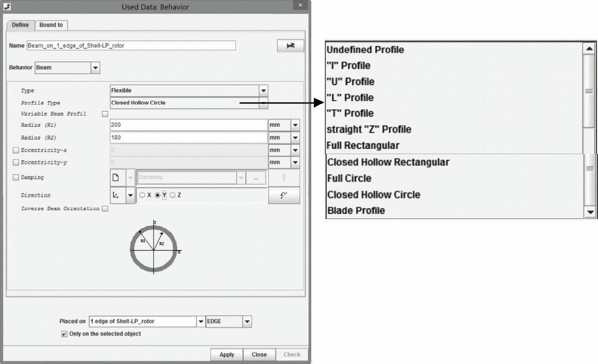Screen dimensions: 598x364
Task: Click the new document icon beside Damping
Action: [x=116, y=178]
